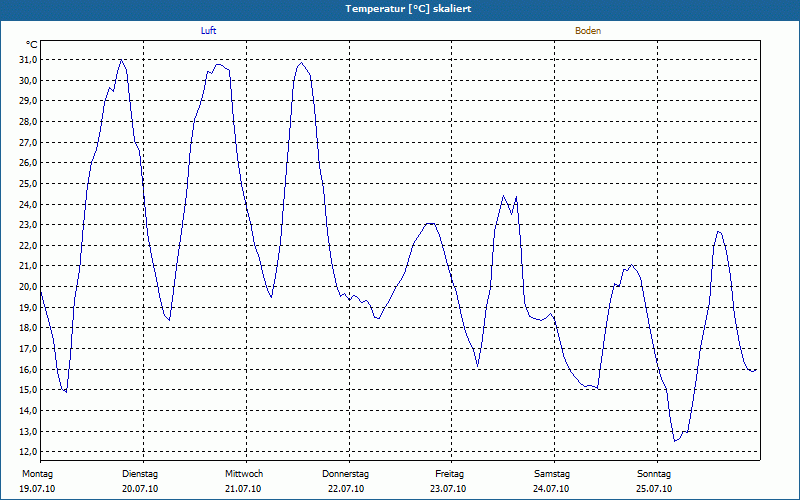Click the 24,0 y-axis value
The width and height of the screenshot is (800, 500).
[28, 204]
